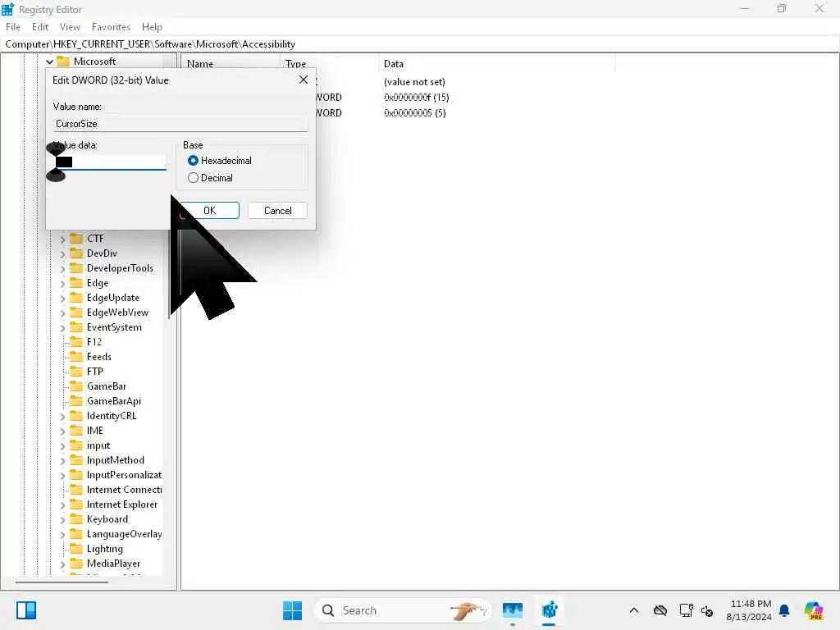This screenshot has height=630, width=840.
Task: Expand the DevDiv key
Action: point(62,254)
